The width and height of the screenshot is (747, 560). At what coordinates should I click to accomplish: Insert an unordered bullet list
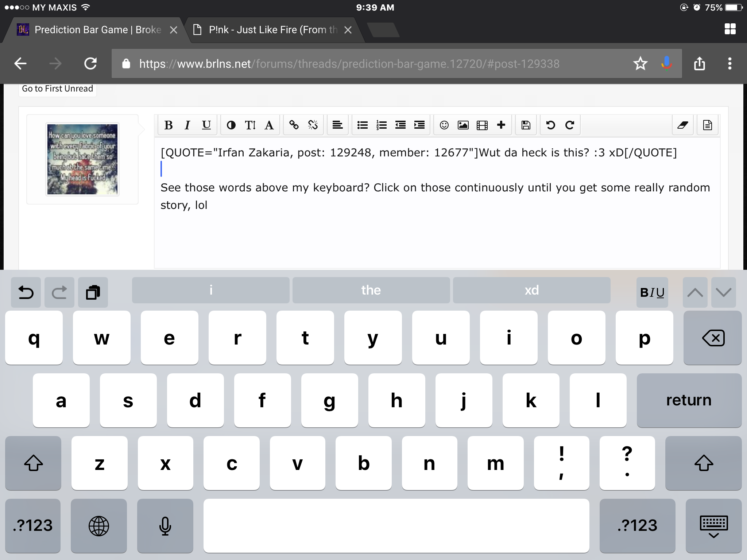tap(363, 125)
